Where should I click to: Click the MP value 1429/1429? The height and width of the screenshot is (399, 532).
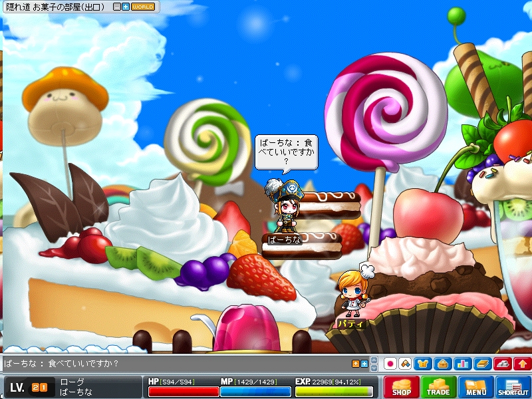(255, 382)
